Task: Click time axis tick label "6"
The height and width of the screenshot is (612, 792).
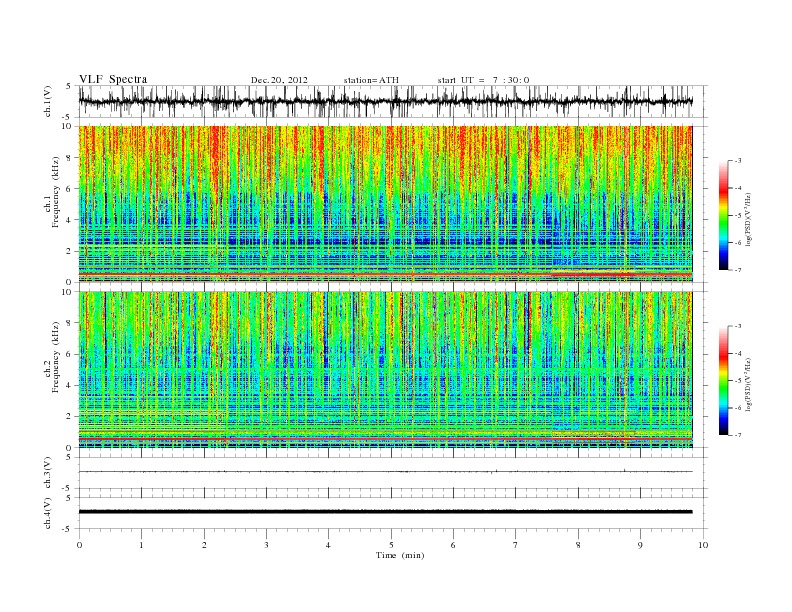Action: (x=453, y=545)
